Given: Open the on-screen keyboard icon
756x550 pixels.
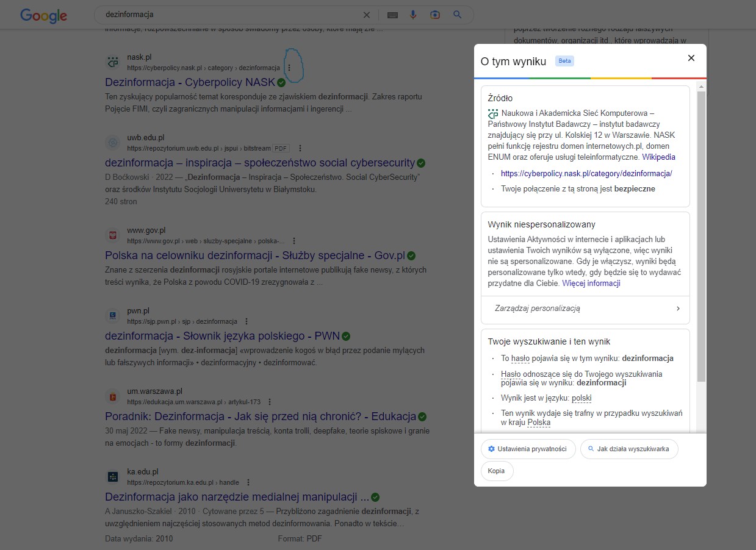Looking at the screenshot, I should tap(392, 15).
